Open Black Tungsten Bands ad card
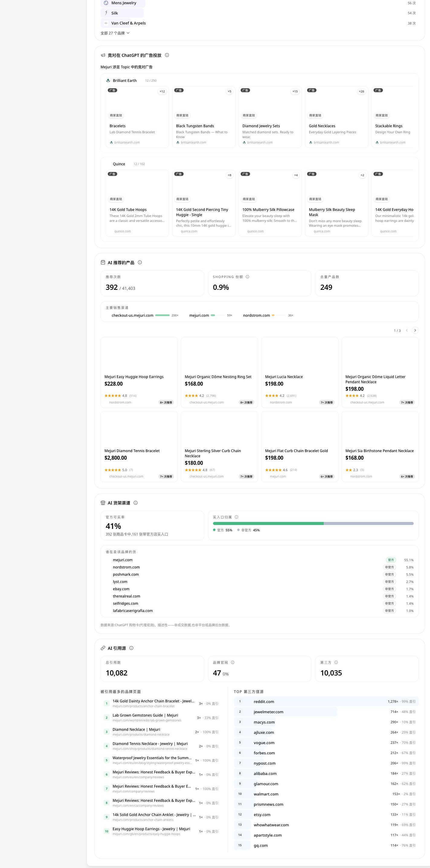Image resolution: width=430 pixels, height=868 pixels. [204, 117]
